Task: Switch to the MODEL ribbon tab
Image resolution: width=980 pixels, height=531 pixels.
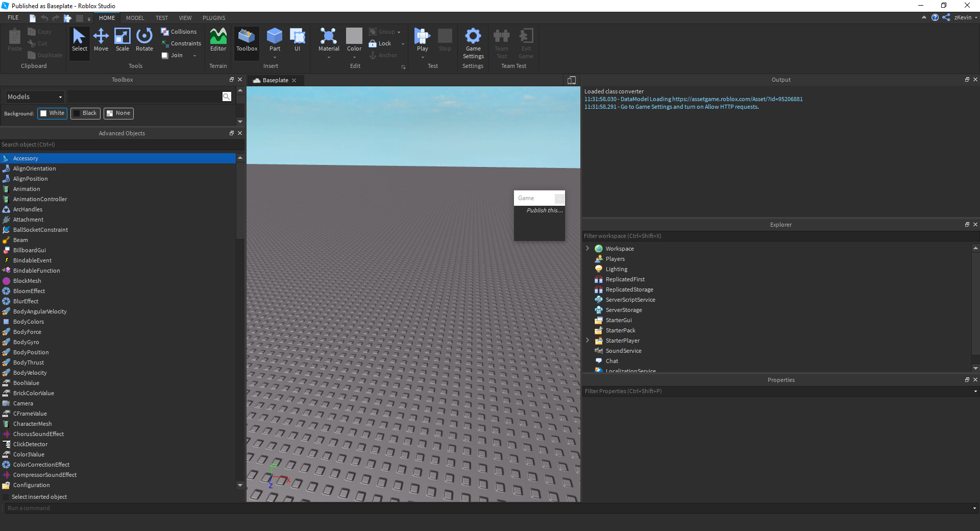Action: point(135,18)
